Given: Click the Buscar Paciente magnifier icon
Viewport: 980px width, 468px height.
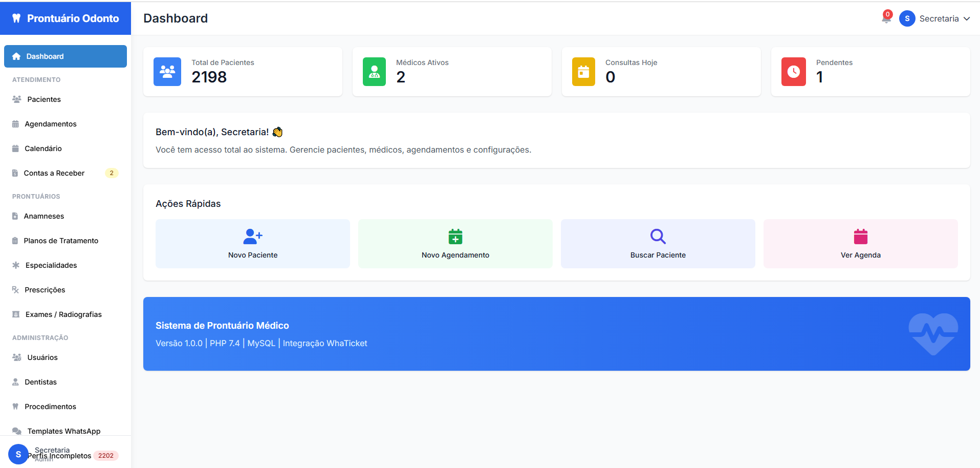Looking at the screenshot, I should (657, 236).
